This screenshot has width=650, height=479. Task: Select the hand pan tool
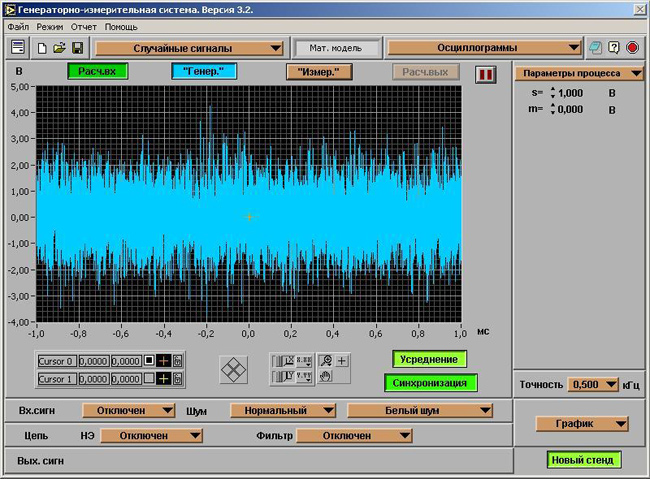pyautogui.click(x=326, y=376)
